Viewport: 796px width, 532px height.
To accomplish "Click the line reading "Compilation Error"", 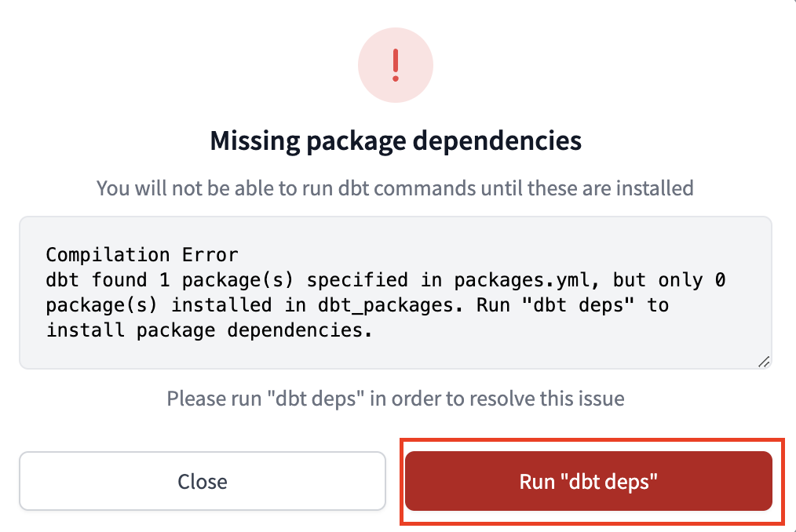I will 144,254.
